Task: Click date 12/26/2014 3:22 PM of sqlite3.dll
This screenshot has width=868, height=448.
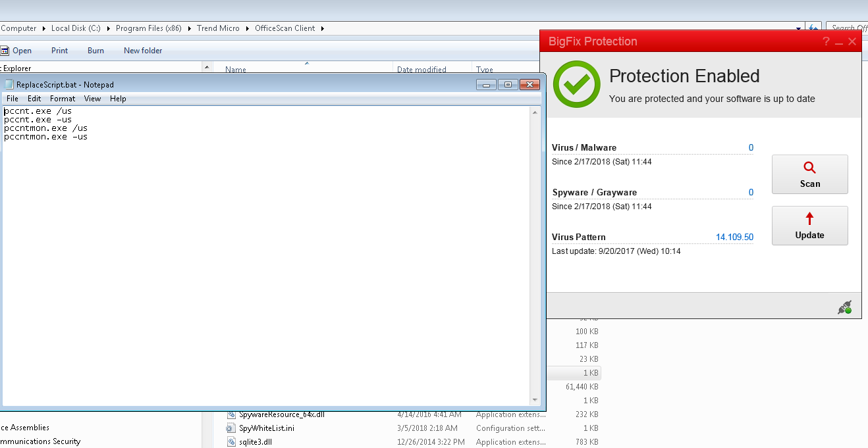Action: 430,442
